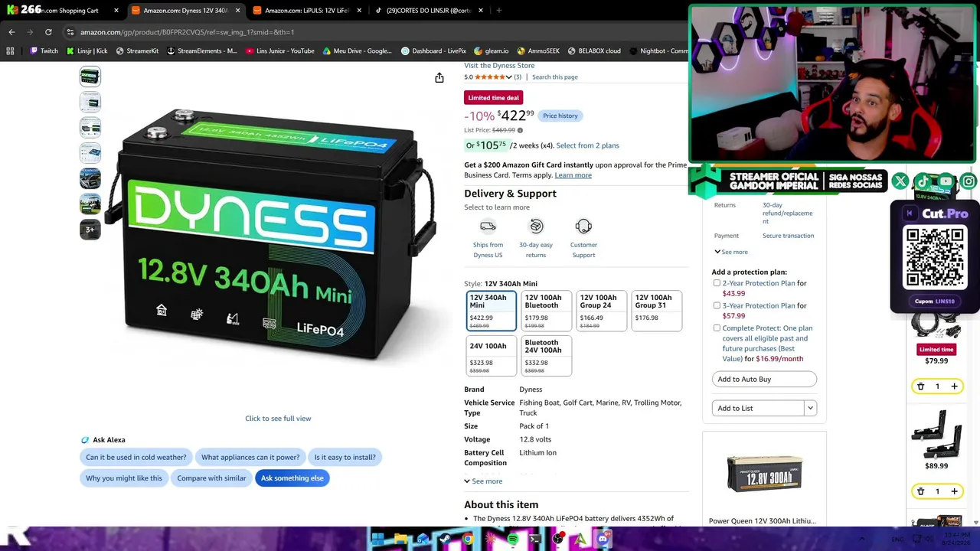
Task: Open Power Queen 12V 300Ah battery image
Action: (764, 474)
